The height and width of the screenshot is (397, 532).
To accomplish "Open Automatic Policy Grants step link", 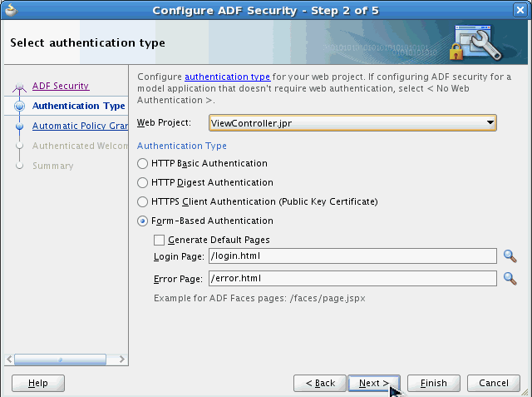I will click(x=80, y=126).
